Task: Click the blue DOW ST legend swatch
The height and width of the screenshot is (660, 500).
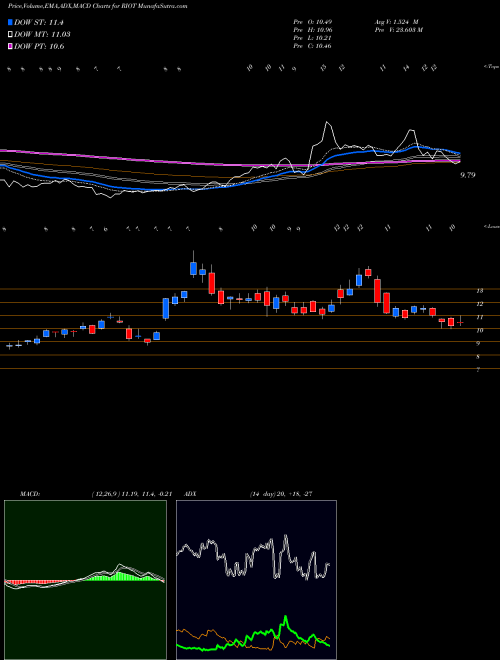Action: pos(11,22)
